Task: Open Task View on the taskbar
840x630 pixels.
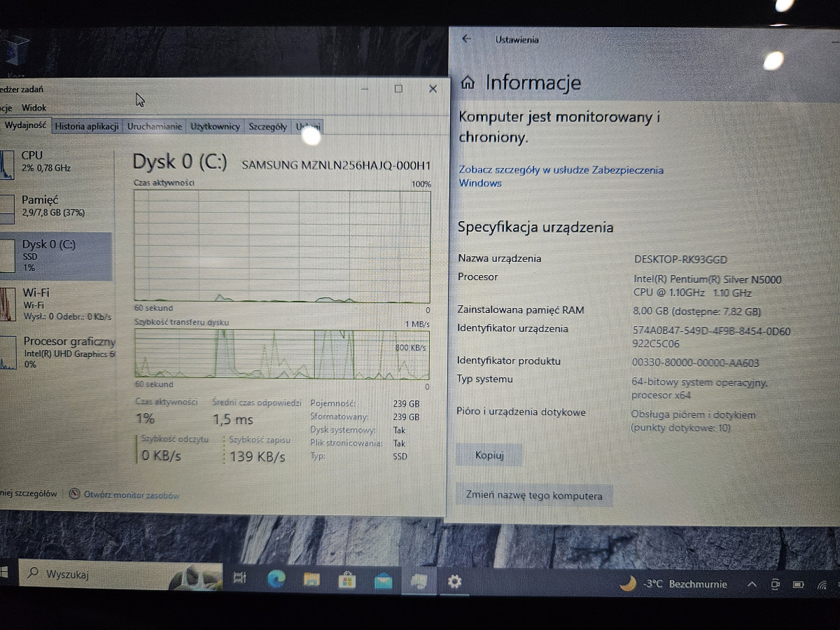Action: (x=239, y=578)
